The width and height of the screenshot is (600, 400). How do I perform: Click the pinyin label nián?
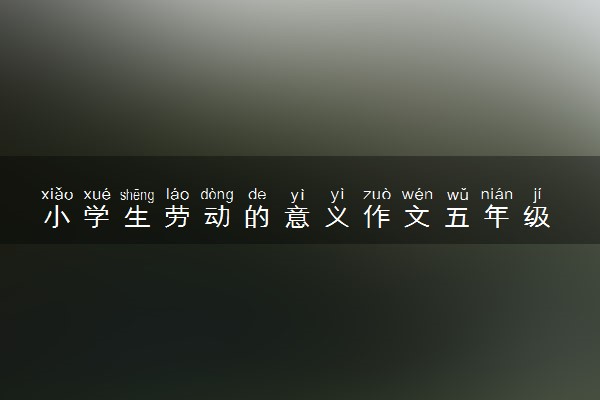497,194
